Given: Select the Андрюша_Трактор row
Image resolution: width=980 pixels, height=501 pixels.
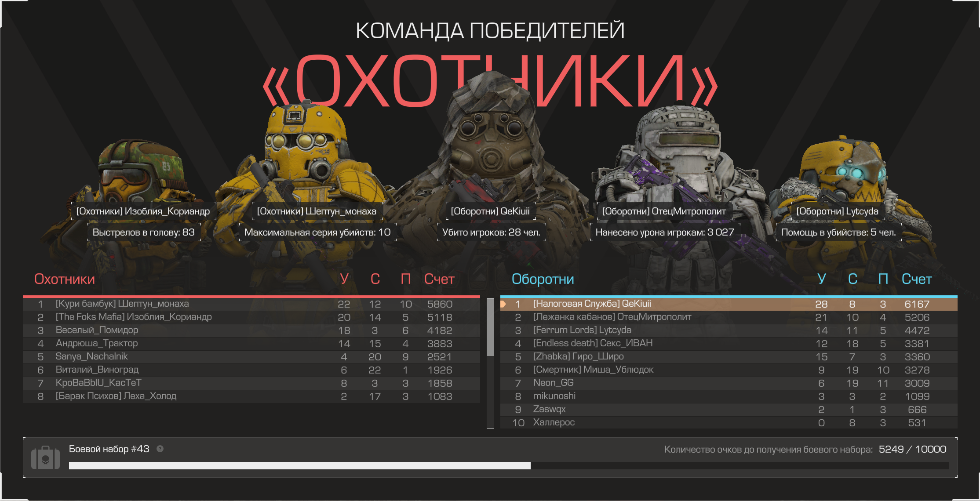Looking at the screenshot, I should [251, 344].
